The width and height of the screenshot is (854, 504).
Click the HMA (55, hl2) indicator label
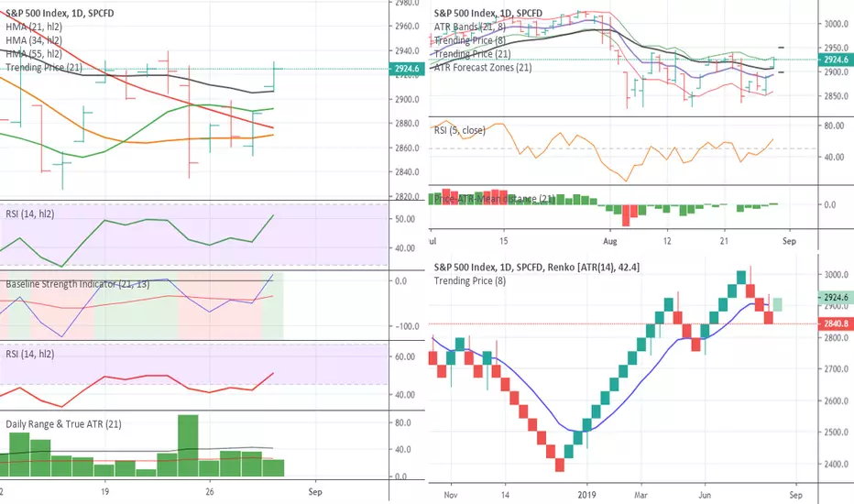[34, 54]
